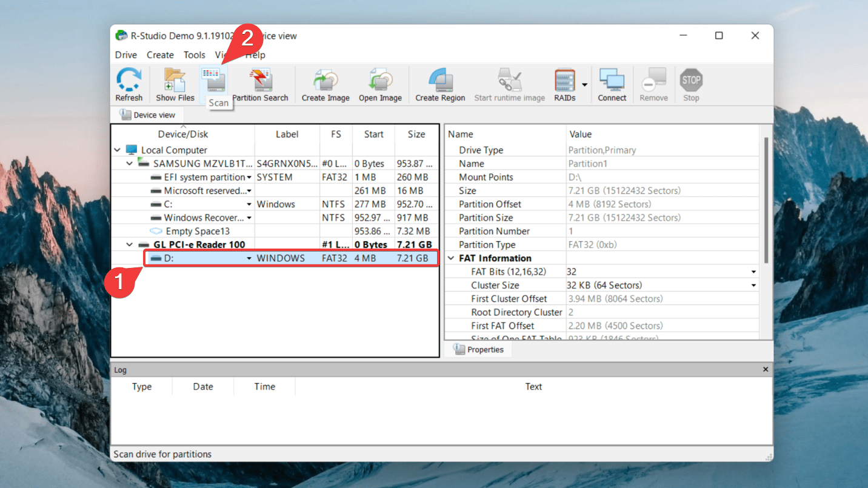Collapse the SAMSUNG MZVLB1T disk node
Viewport: 868px width, 488px height.
click(x=129, y=163)
